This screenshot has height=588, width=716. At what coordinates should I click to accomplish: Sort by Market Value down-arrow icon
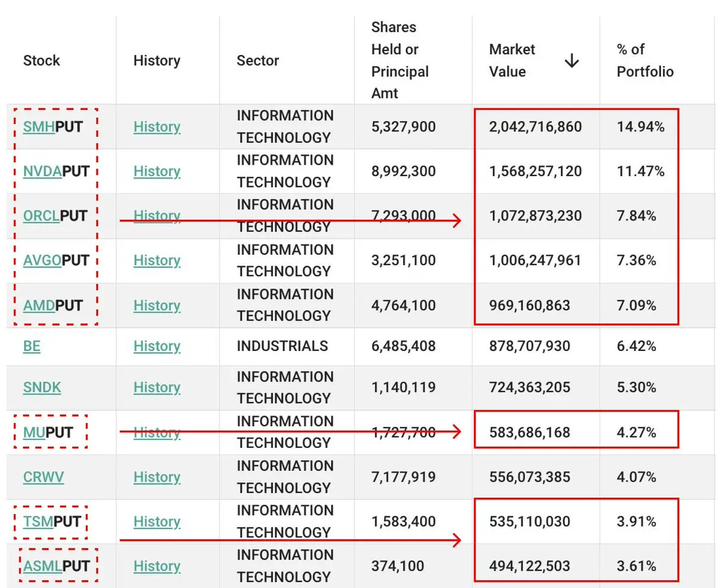click(x=572, y=60)
